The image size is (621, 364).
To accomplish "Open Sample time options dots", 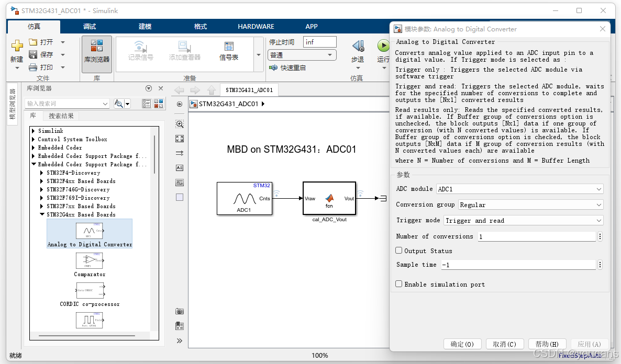I will tap(600, 265).
